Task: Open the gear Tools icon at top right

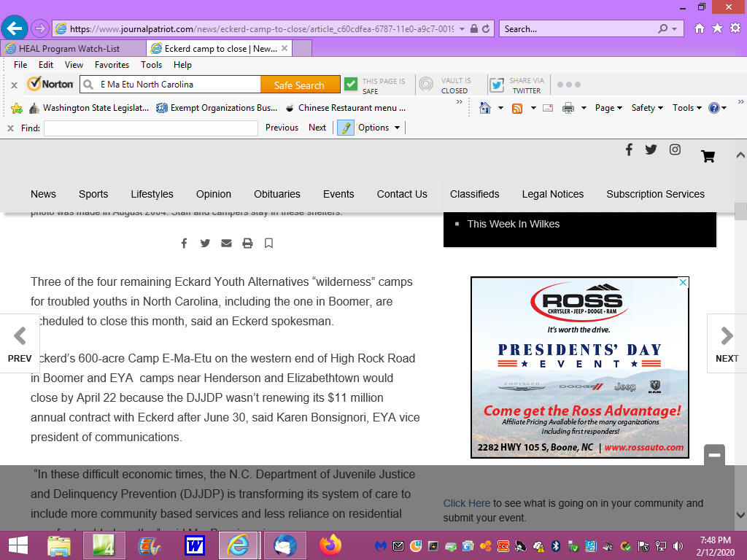Action: 735,28
